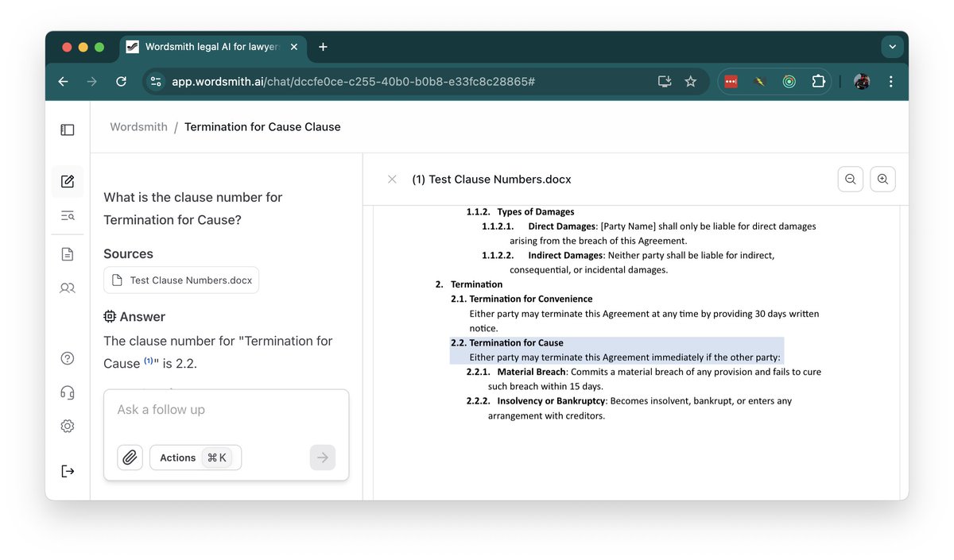The width and height of the screenshot is (954, 560).
Task: Expand the tab search dropdown chevron
Action: tap(892, 47)
